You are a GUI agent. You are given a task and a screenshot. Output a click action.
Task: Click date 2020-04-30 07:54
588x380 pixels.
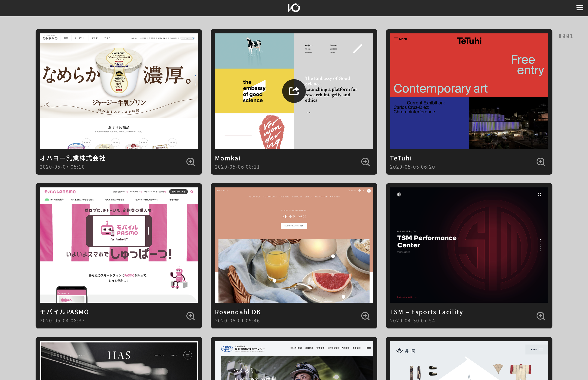tap(412, 321)
